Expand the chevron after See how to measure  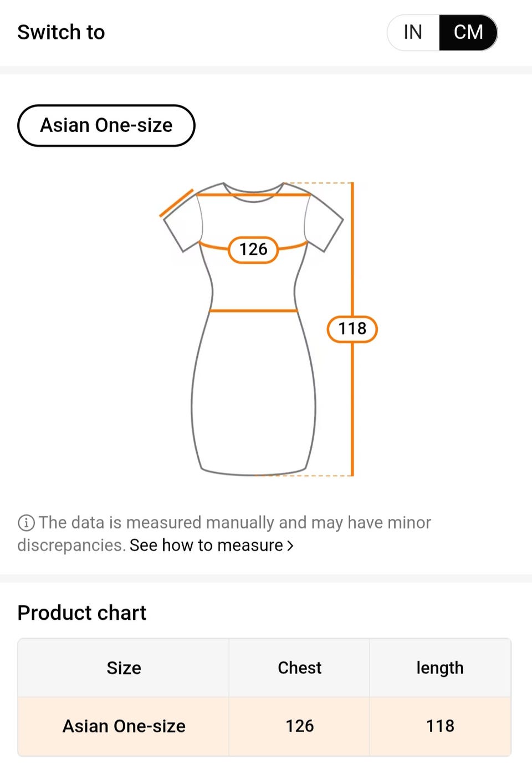[290, 546]
